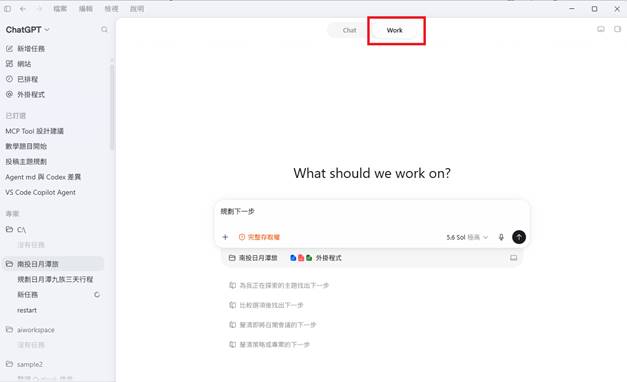Click colored plugin icons beside 外掛程式
Image resolution: width=627 pixels, height=382 pixels.
(301, 258)
